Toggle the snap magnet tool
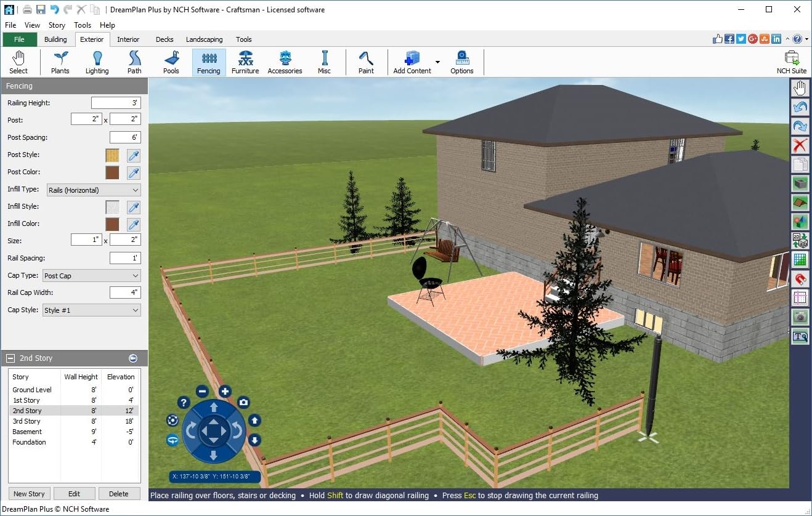This screenshot has height=516, width=812. (800, 279)
